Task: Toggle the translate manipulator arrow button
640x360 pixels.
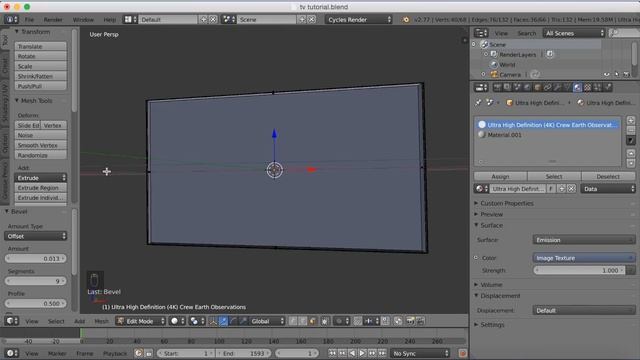Action: [x=223, y=321]
